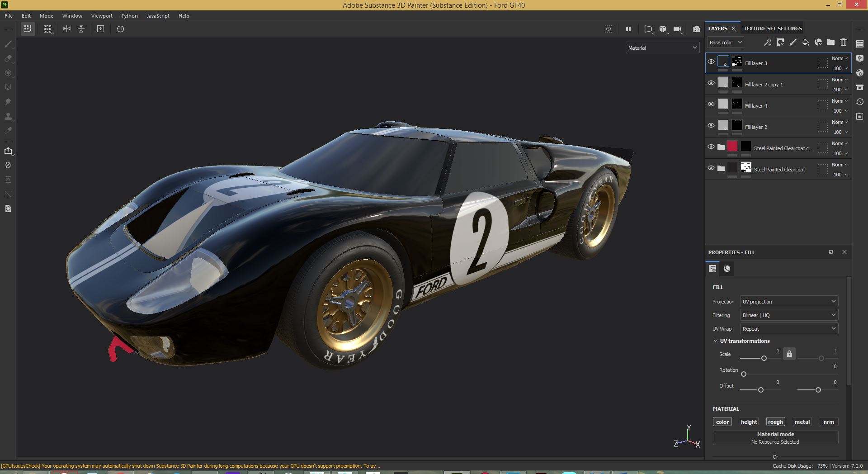The height and width of the screenshot is (474, 868).
Task: Hide the Fill layer 2 layer
Action: tap(711, 125)
